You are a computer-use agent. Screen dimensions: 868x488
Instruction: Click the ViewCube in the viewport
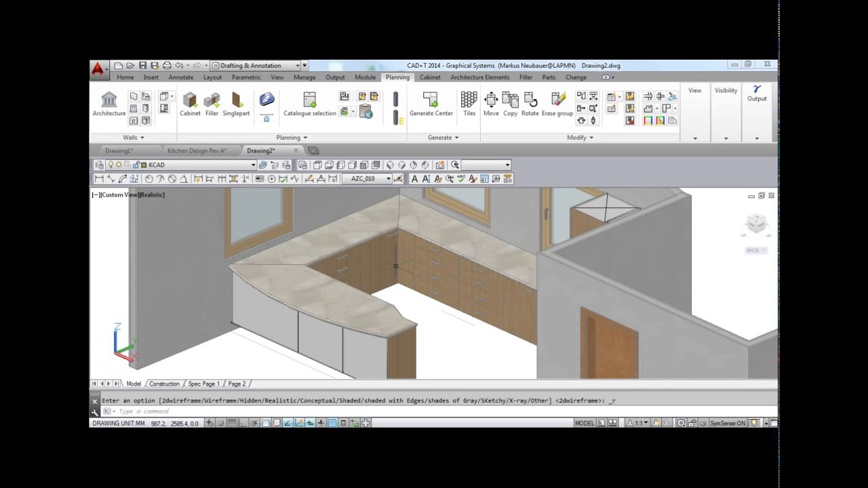[x=755, y=224]
